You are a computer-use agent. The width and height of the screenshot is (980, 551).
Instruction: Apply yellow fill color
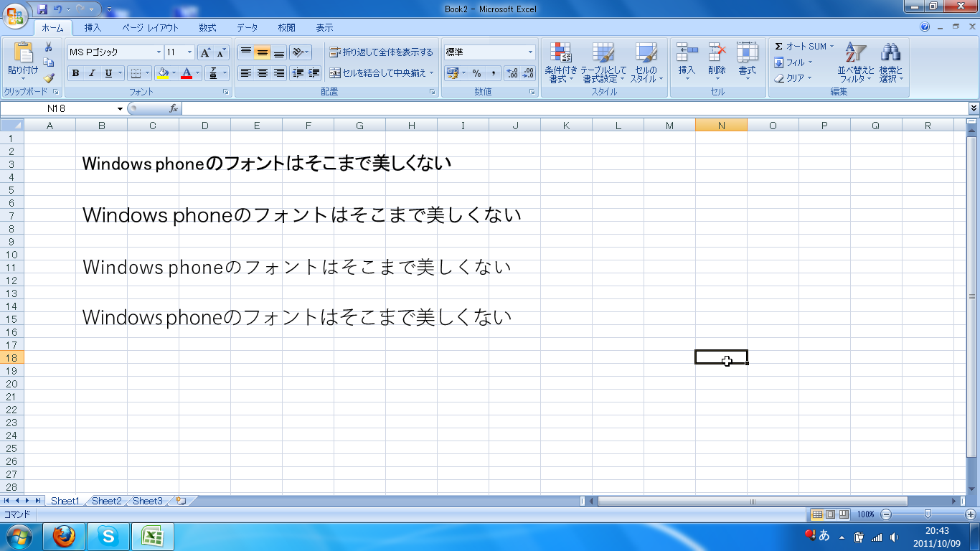point(163,73)
